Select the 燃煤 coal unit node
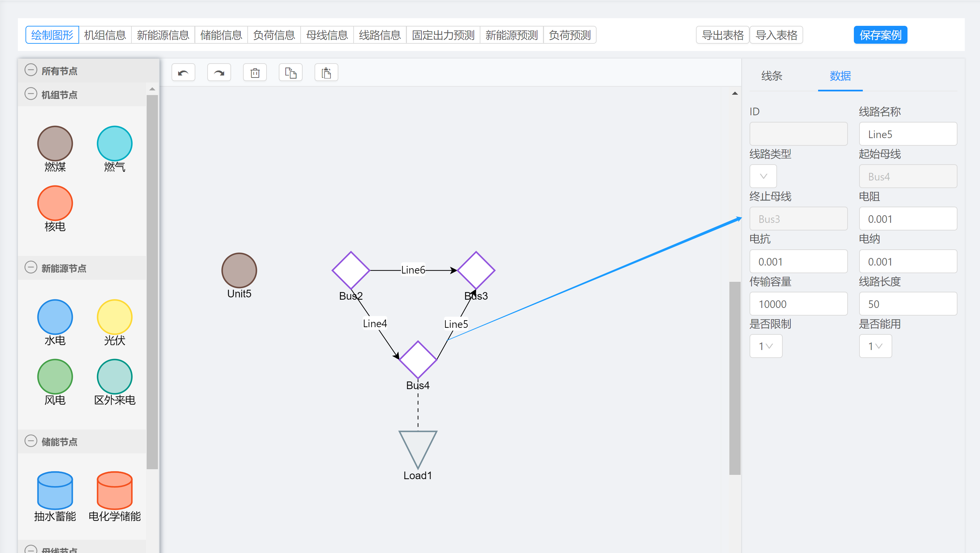Viewport: 980px width, 553px height. click(55, 143)
